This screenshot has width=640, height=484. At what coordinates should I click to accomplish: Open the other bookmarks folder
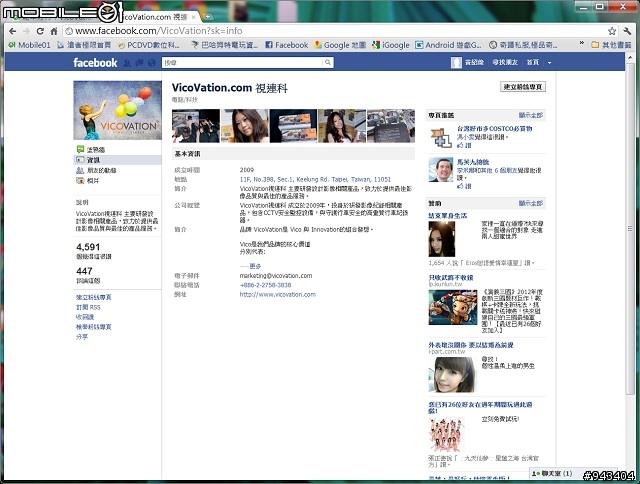(611, 45)
